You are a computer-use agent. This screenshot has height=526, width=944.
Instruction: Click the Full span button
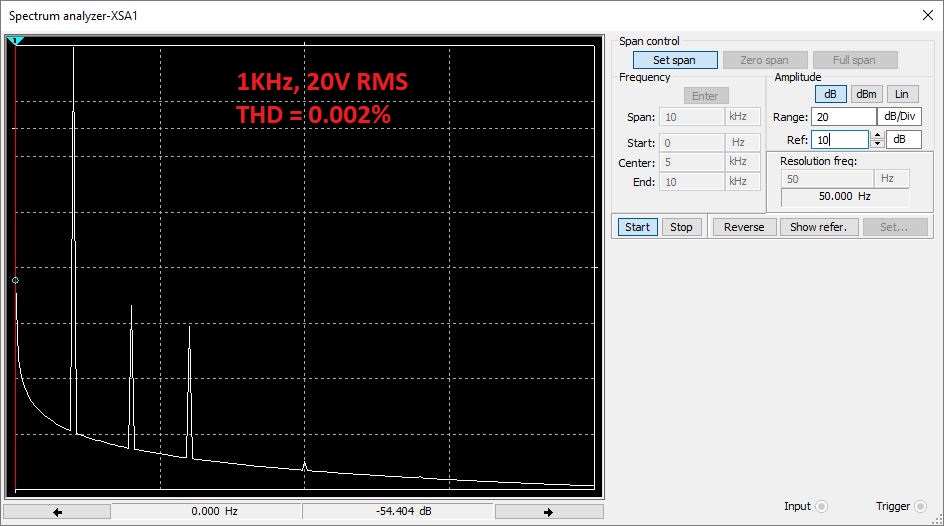coord(855,60)
